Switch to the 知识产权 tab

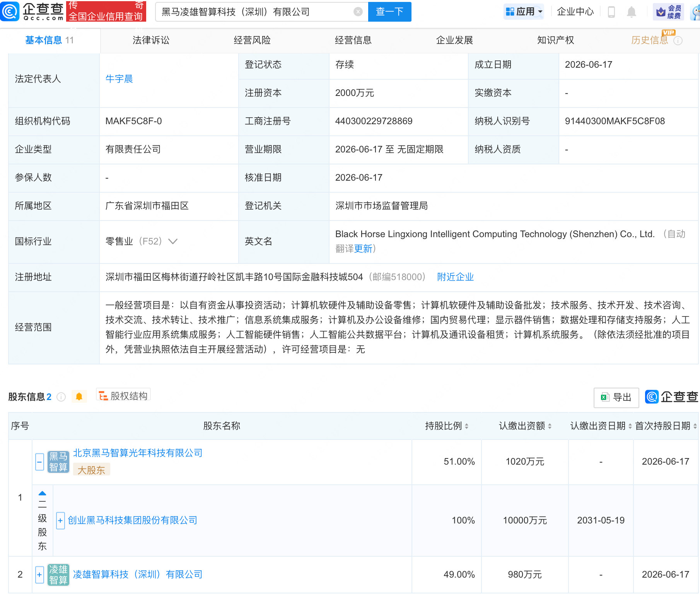[555, 40]
